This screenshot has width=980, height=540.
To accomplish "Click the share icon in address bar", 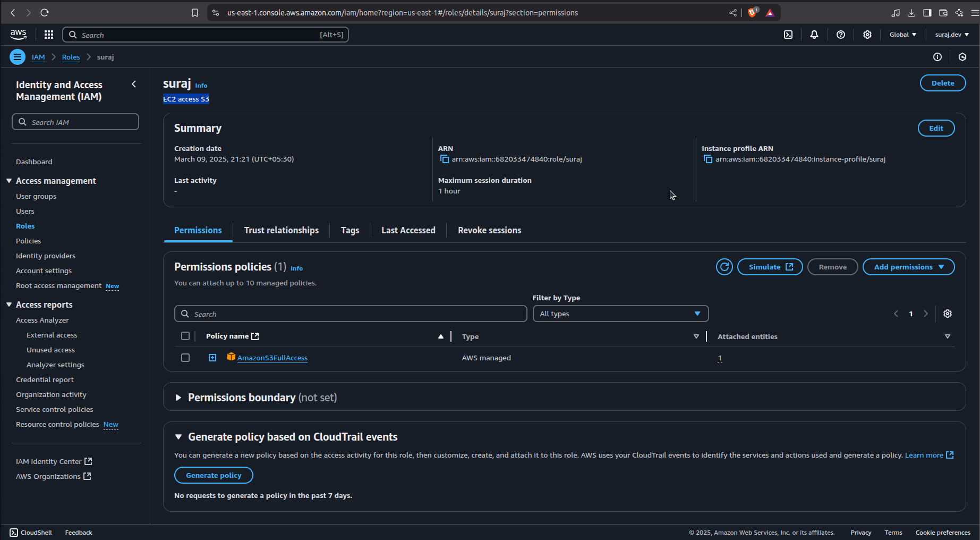I will pos(733,13).
